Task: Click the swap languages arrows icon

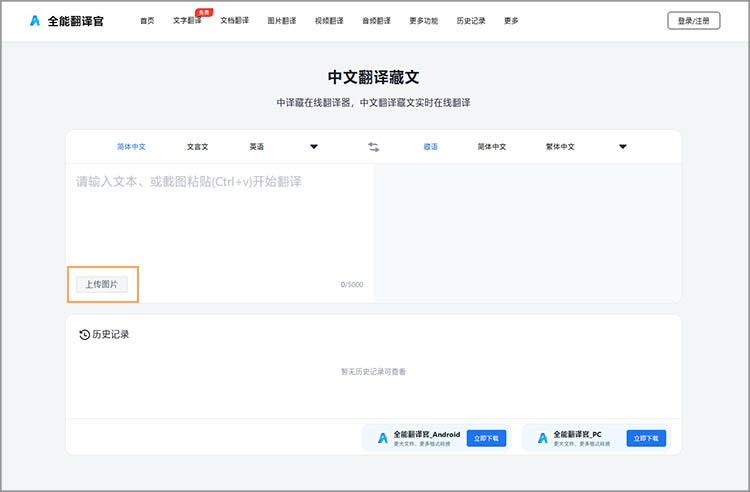Action: click(x=374, y=147)
